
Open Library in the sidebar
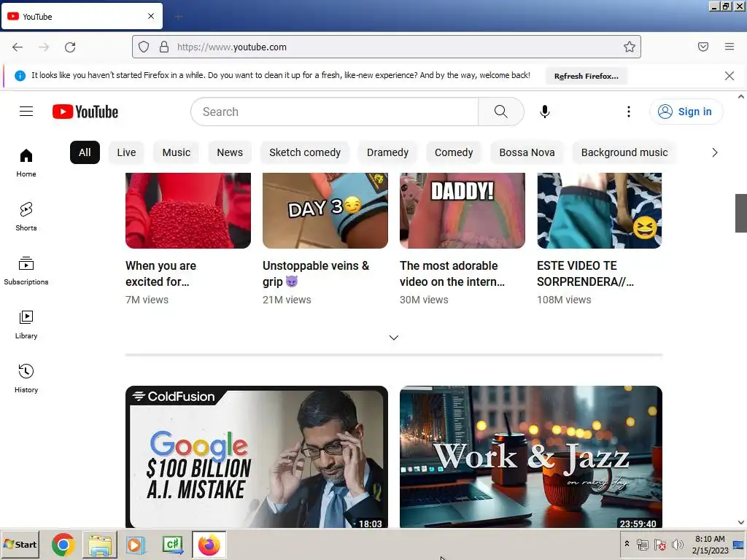tap(26, 324)
